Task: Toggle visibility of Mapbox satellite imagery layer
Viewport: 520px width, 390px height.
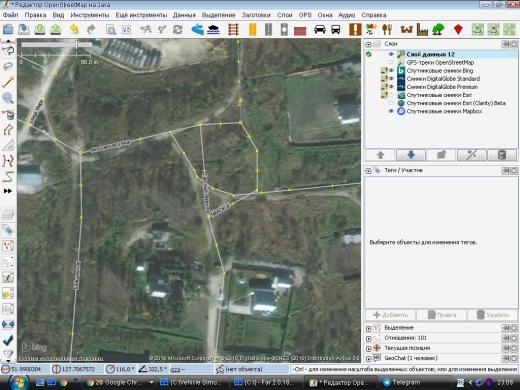Action: point(391,111)
